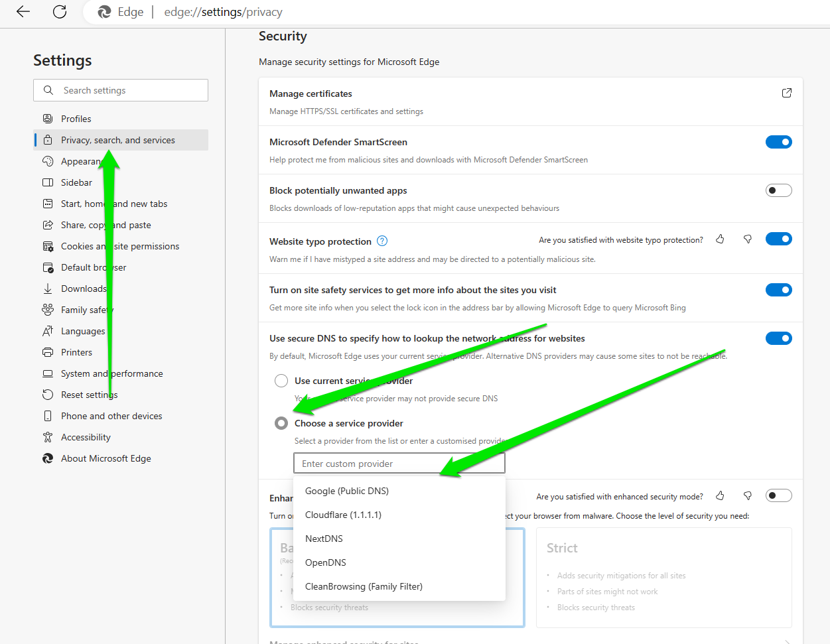Choose Google (Public DNS) from provider list
This screenshot has height=644, width=830.
click(399, 491)
